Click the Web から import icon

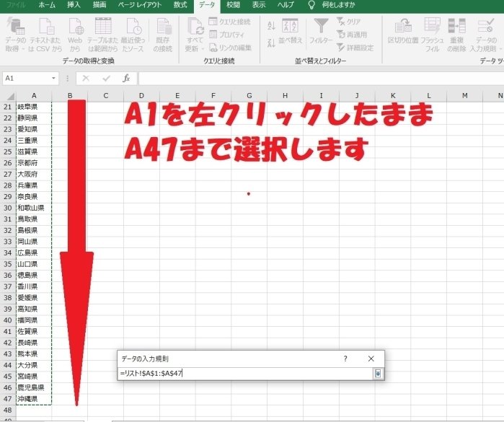(x=75, y=27)
